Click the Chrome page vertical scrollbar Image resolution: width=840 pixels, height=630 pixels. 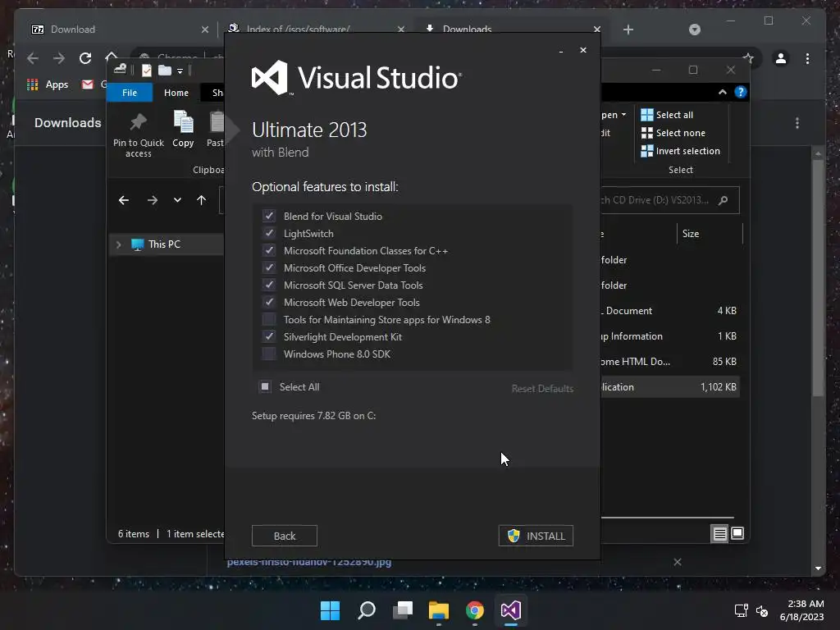[x=818, y=279]
